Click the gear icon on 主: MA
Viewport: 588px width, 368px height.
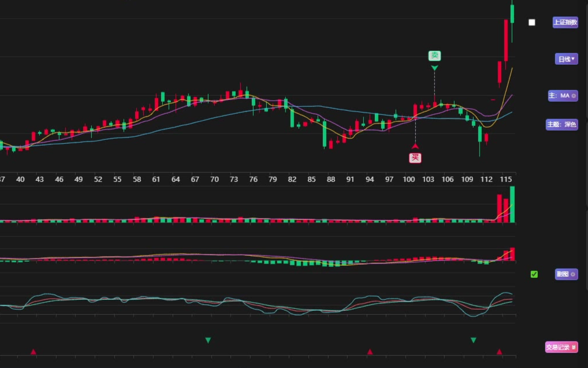[x=574, y=96]
